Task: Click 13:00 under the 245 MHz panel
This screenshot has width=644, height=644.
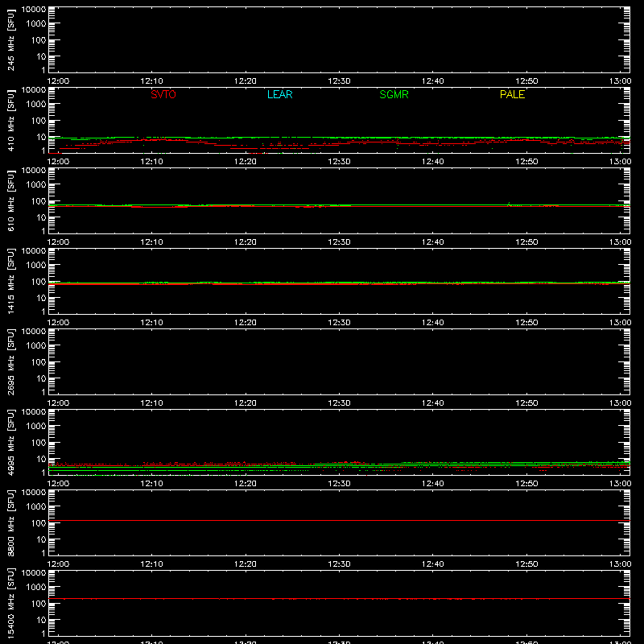Action: (x=620, y=81)
